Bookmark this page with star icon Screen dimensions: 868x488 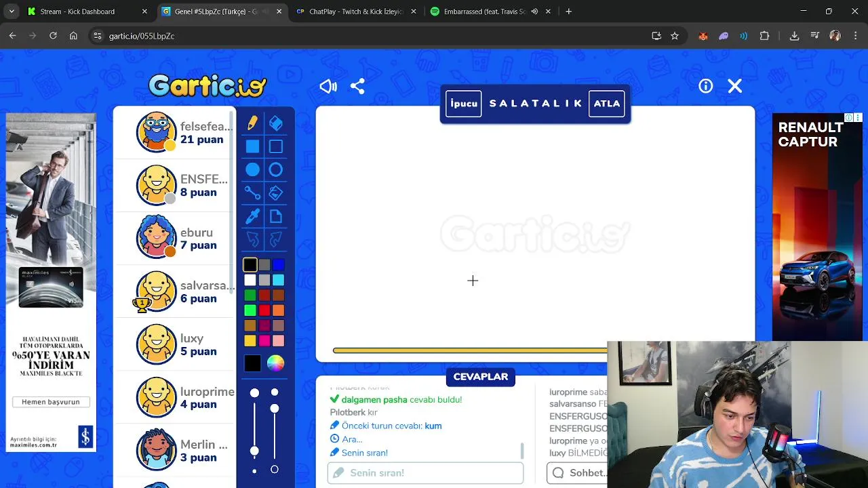click(675, 36)
